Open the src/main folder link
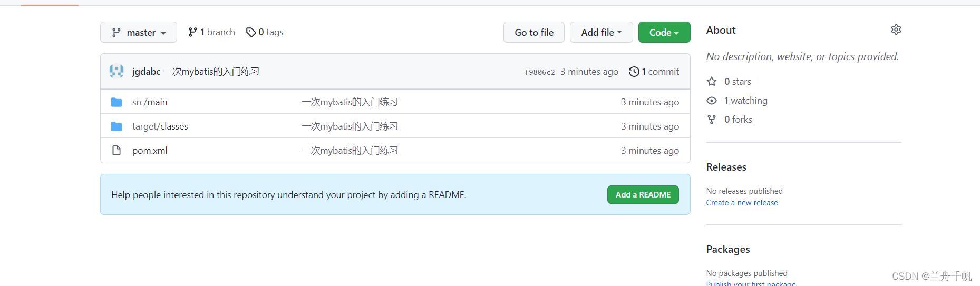The image size is (980, 286). tap(150, 102)
